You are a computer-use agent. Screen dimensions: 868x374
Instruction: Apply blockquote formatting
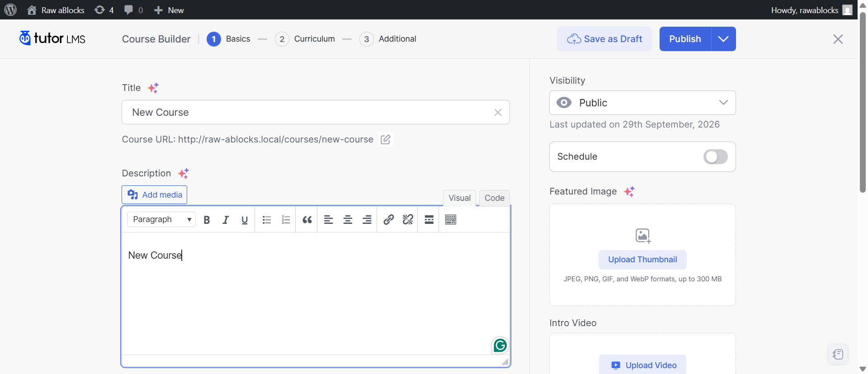307,220
